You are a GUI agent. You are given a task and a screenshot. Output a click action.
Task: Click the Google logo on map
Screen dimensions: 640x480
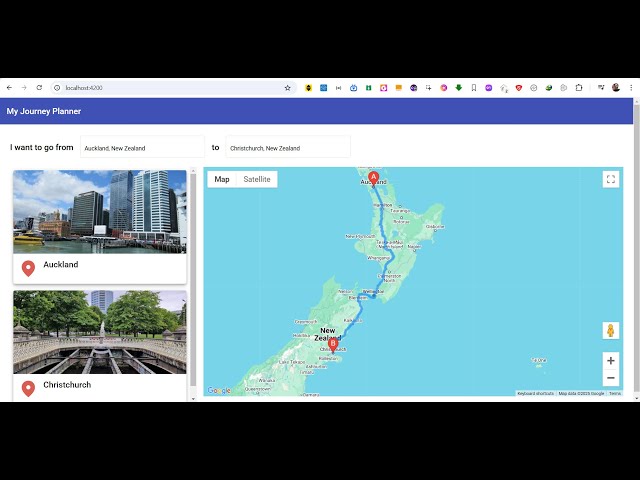219,391
